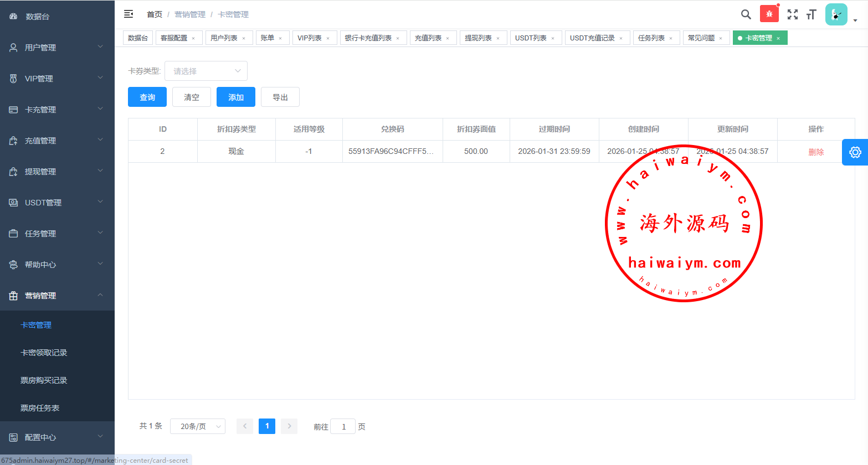
Task: Open 卡密领取记录 in the sidebar
Action: 44,353
